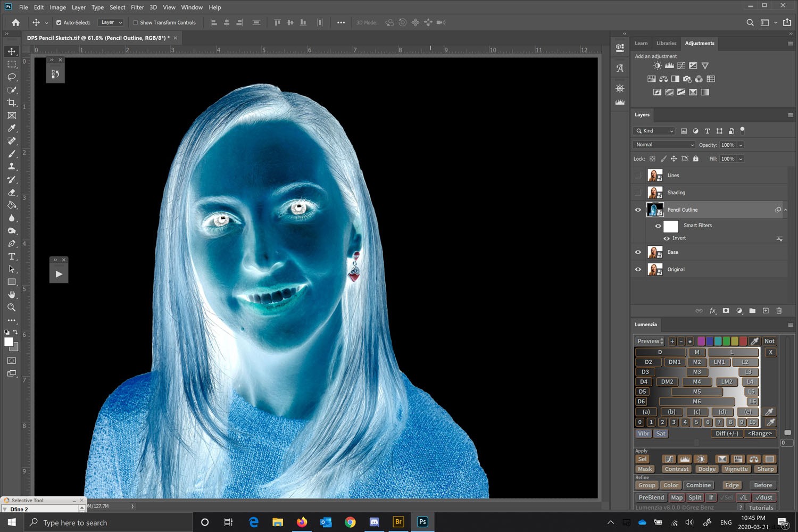Click the Original layer thumbnail

[654, 269]
